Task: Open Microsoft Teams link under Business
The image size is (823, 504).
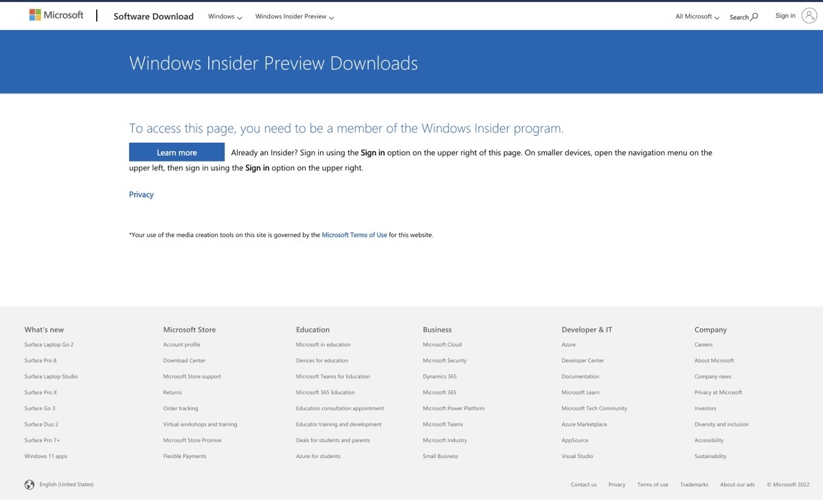Action: (443, 424)
